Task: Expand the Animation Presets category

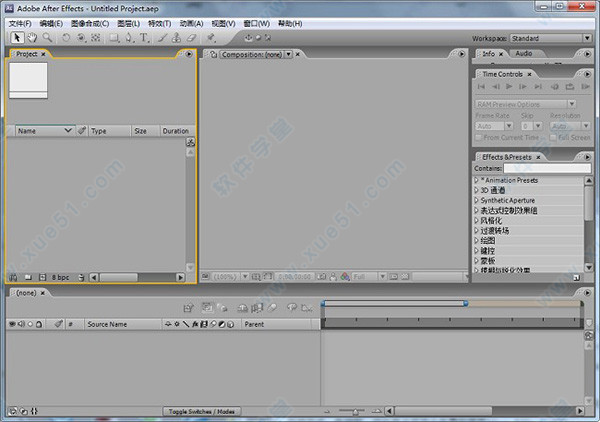Action: (476, 180)
